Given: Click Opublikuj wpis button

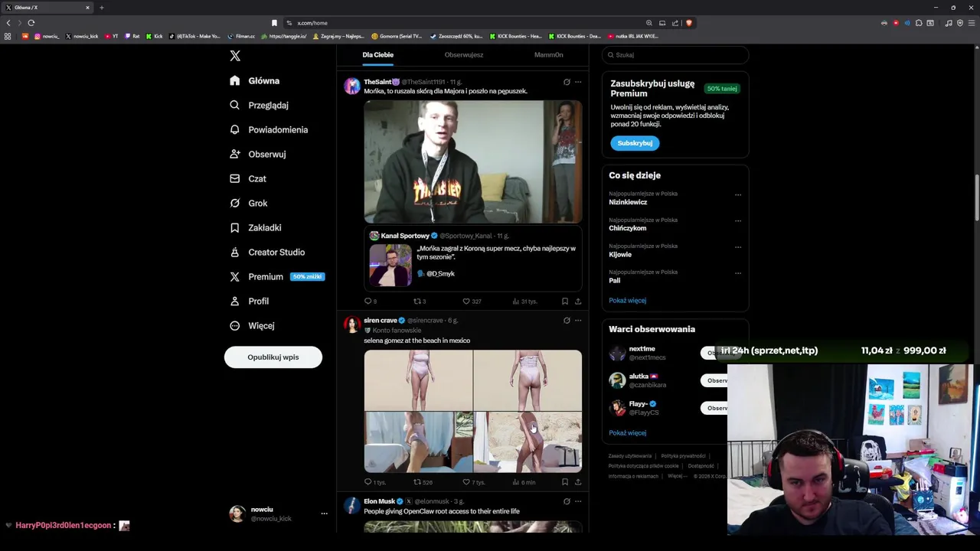Looking at the screenshot, I should tap(273, 357).
